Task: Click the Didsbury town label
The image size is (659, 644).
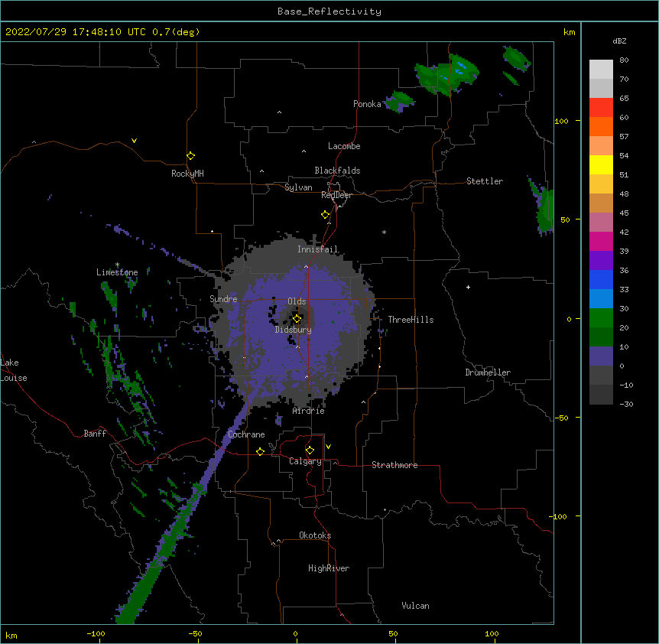Action: click(294, 330)
